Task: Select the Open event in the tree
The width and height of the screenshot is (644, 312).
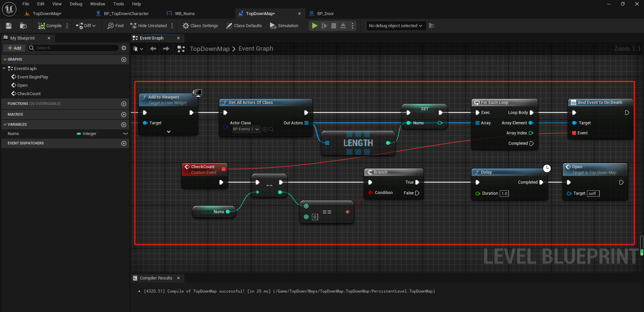Action: coord(22,85)
